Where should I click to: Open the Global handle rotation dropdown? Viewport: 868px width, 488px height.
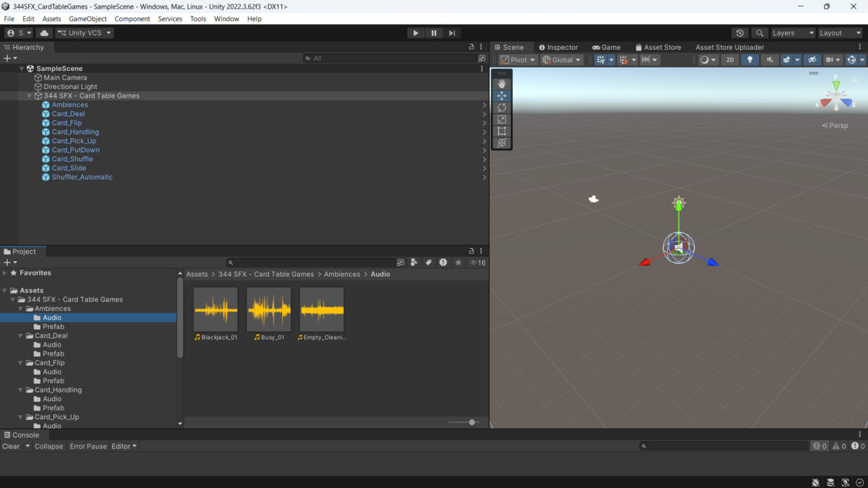(561, 60)
